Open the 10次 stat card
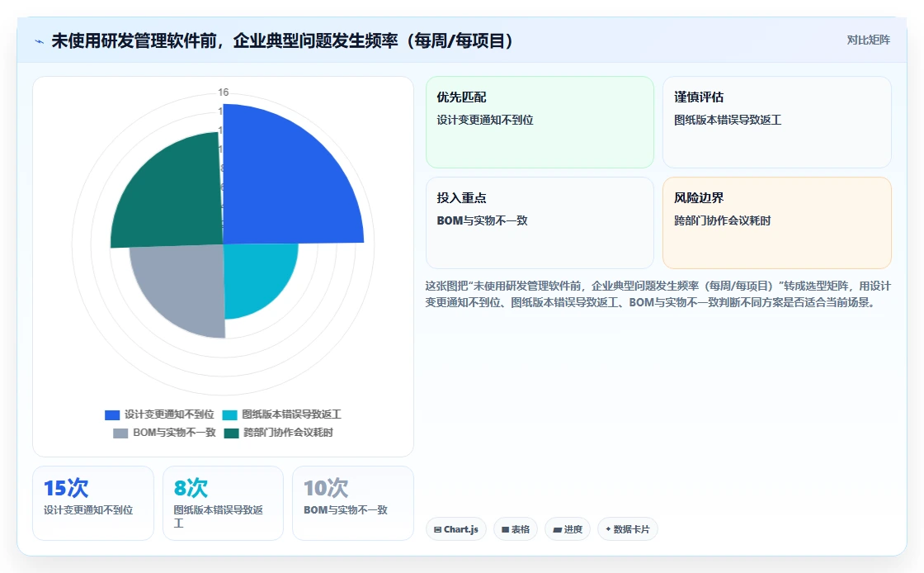The width and height of the screenshot is (924, 573). [x=353, y=503]
